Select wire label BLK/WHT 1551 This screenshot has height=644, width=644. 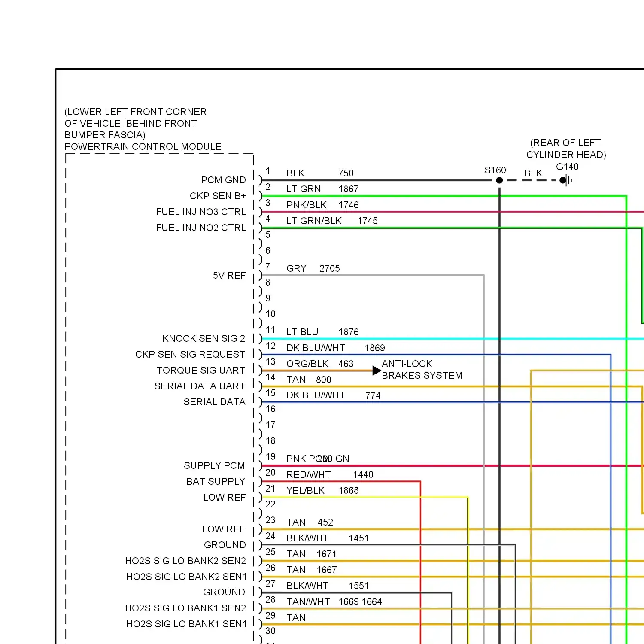pos(328,586)
